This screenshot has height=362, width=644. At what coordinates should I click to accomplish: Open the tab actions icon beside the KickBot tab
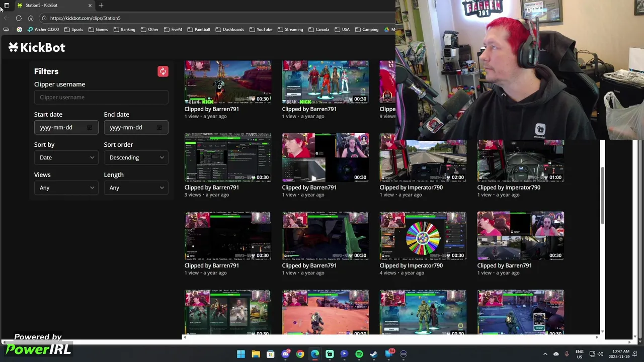click(x=7, y=5)
